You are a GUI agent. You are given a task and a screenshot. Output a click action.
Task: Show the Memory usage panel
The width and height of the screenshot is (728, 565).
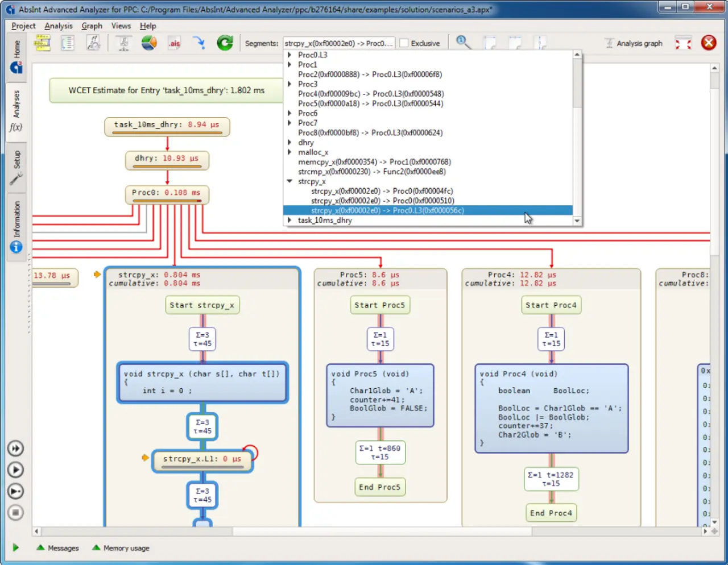[x=121, y=548]
